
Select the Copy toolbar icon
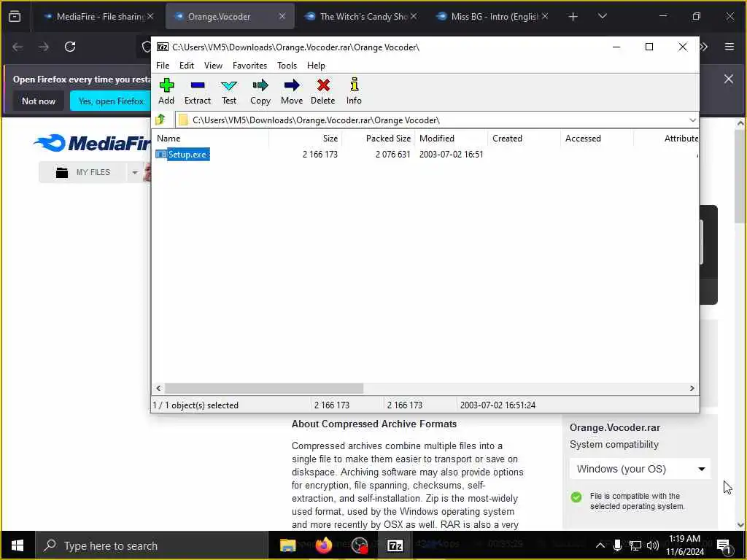(x=260, y=91)
